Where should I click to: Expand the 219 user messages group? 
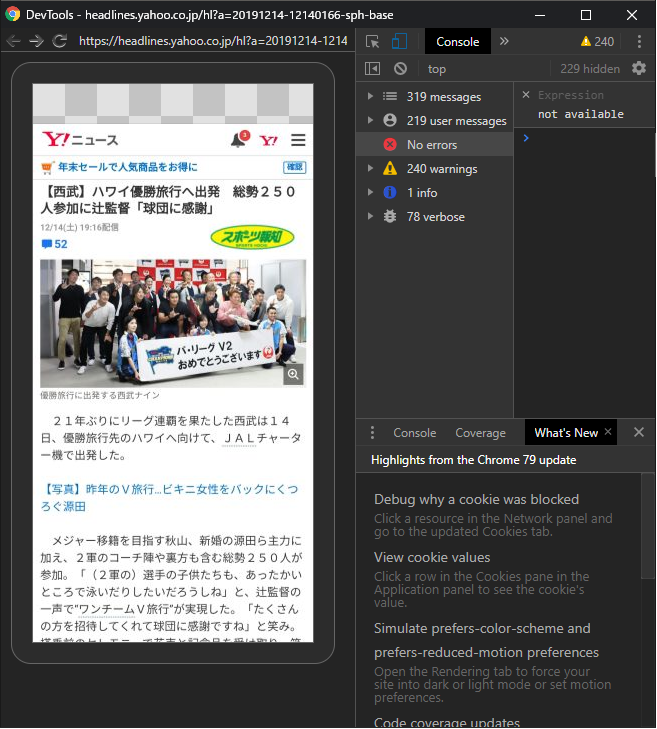371,120
